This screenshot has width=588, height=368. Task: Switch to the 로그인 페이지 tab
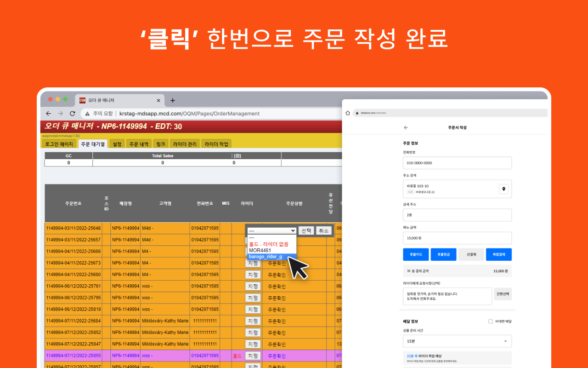pyautogui.click(x=59, y=144)
